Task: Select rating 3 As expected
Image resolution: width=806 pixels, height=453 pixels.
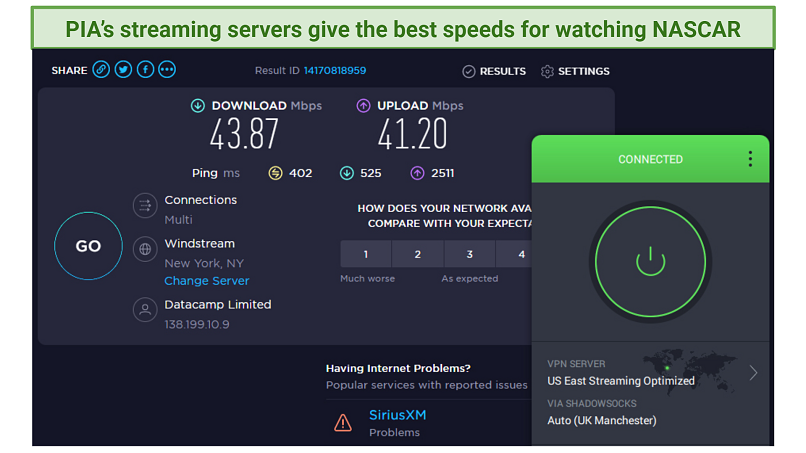Action: [x=469, y=254]
